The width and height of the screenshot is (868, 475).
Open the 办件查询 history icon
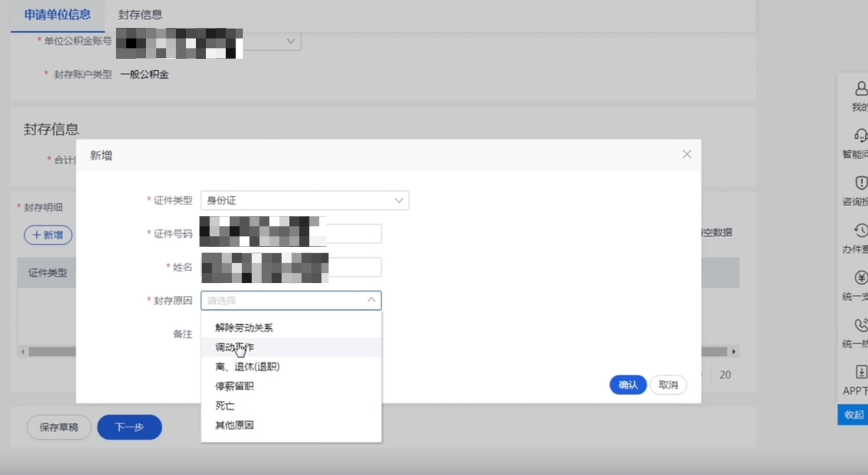pyautogui.click(x=860, y=231)
